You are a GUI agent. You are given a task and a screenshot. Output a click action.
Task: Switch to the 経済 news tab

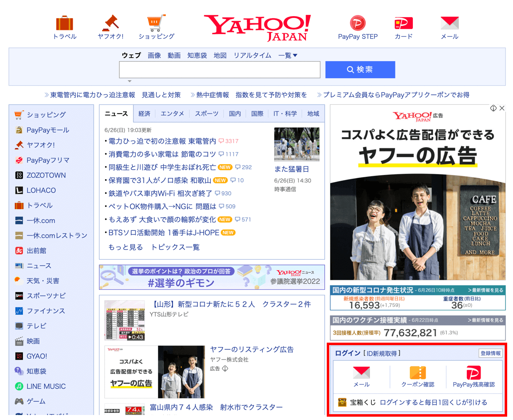(x=144, y=114)
